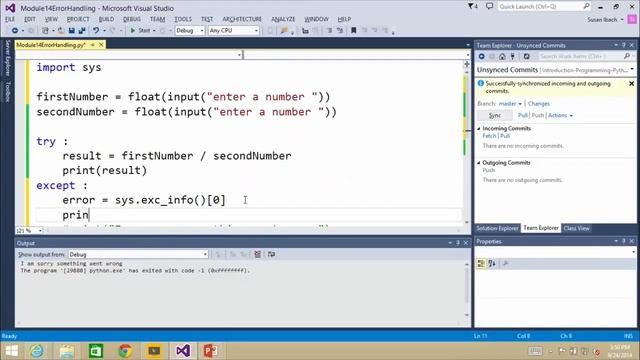Open the Unsynced Commits page dropdown

tap(632, 69)
